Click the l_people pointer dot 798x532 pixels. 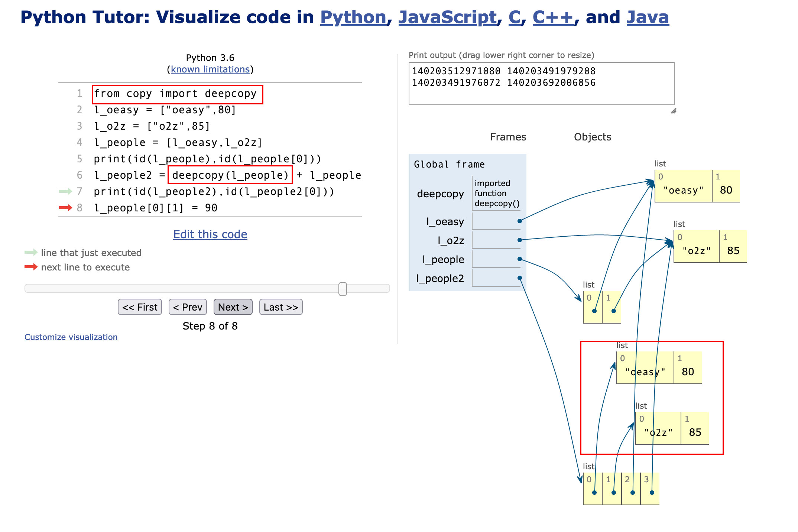point(519,259)
